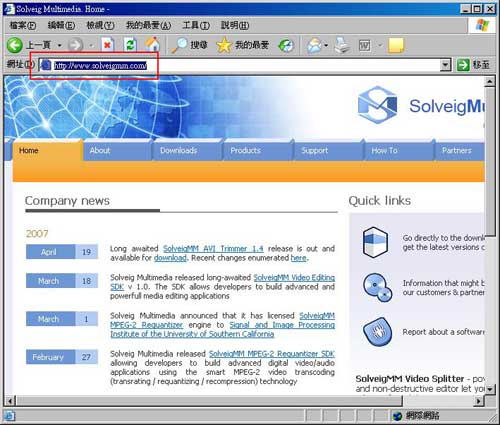The height and width of the screenshot is (425, 500).
Task: Click the green Go arrow button
Action: [463, 65]
